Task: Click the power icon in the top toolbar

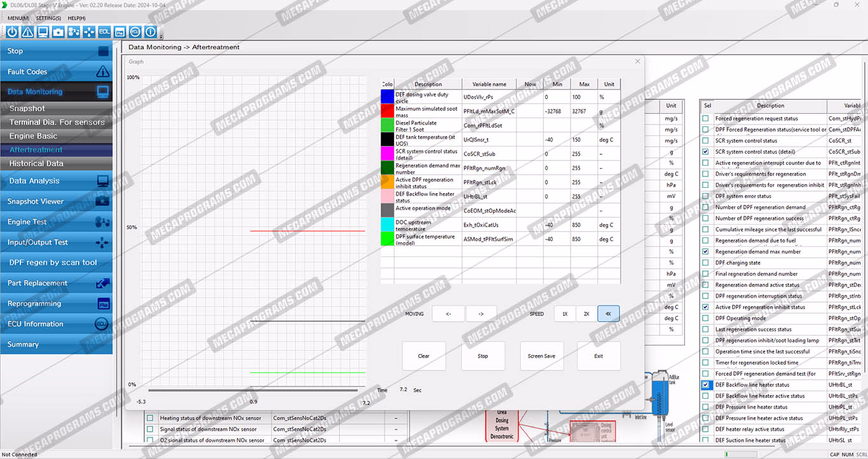Action: (x=12, y=32)
